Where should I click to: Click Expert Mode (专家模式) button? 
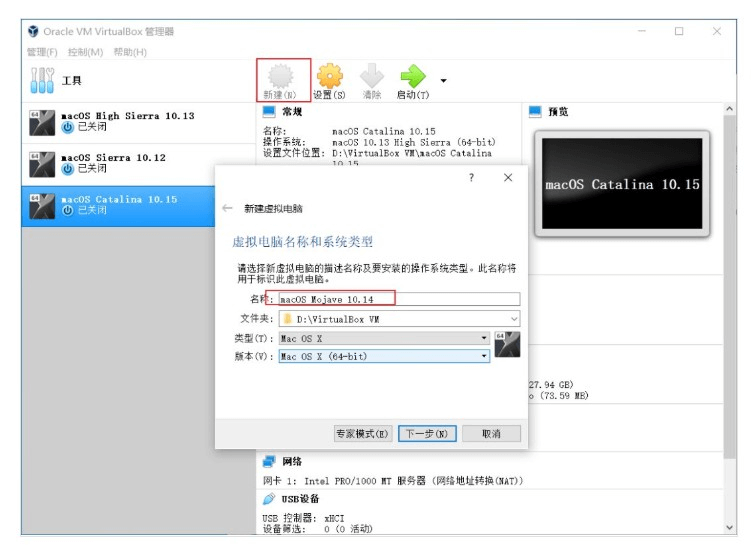[363, 434]
